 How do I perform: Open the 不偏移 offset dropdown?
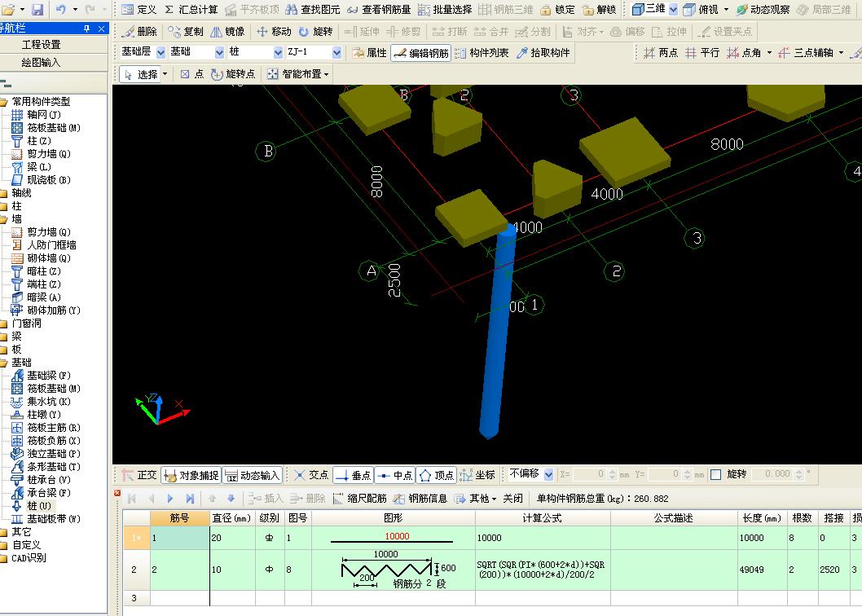548,474
